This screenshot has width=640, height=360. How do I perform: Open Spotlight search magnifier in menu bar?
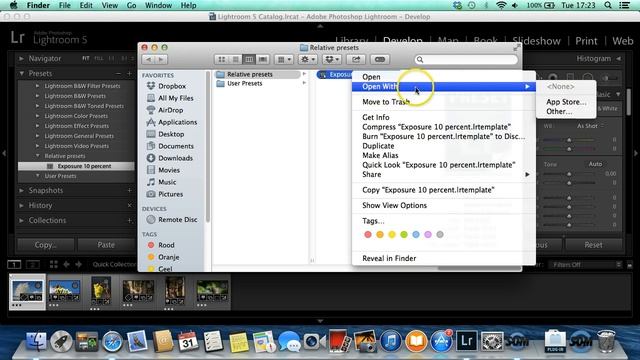coord(608,5)
